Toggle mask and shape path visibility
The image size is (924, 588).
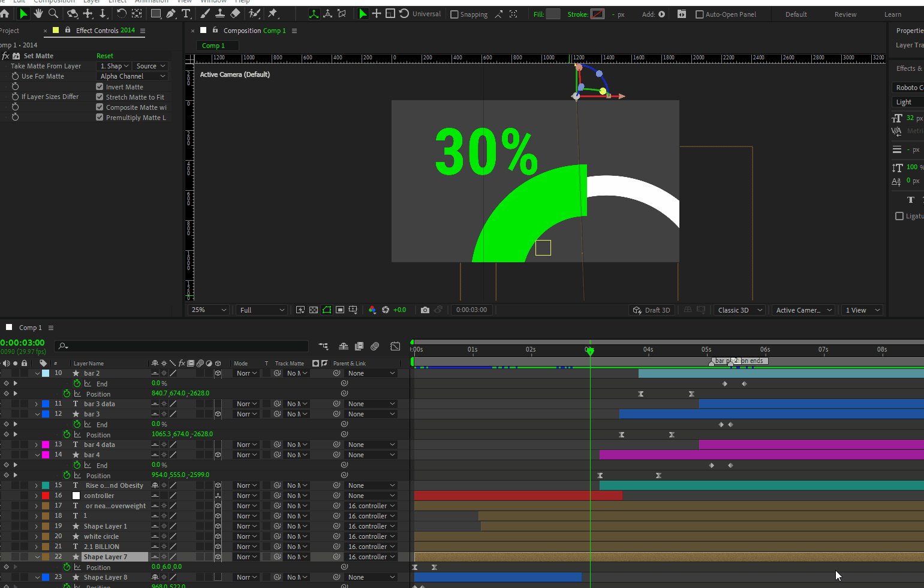coord(327,310)
